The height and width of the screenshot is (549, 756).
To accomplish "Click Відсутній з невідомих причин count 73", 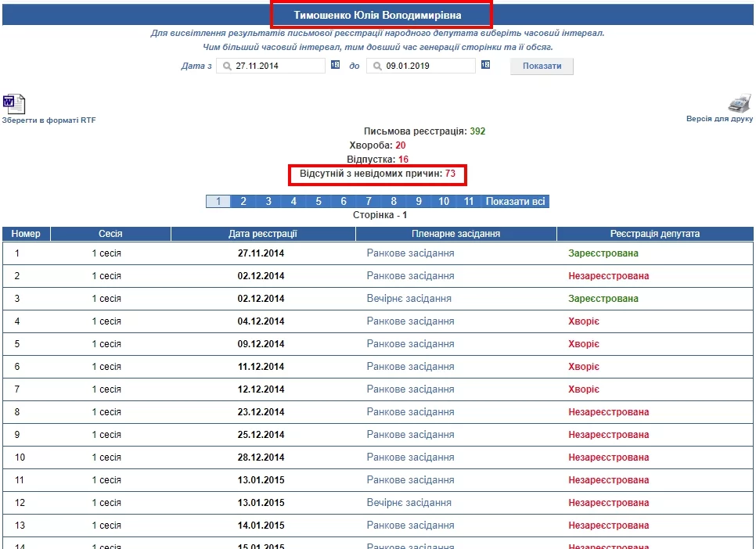I will click(450, 173).
